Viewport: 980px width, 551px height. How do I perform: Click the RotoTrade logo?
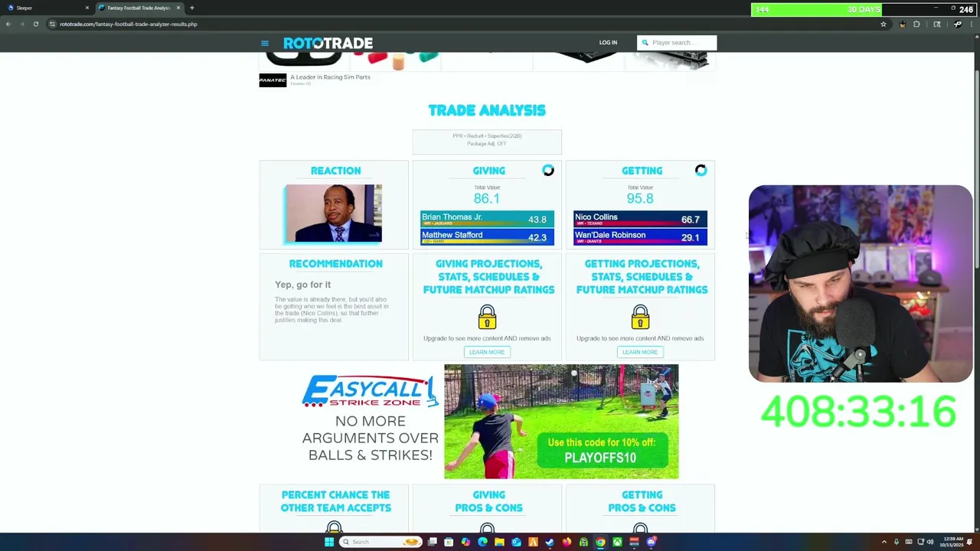point(328,43)
